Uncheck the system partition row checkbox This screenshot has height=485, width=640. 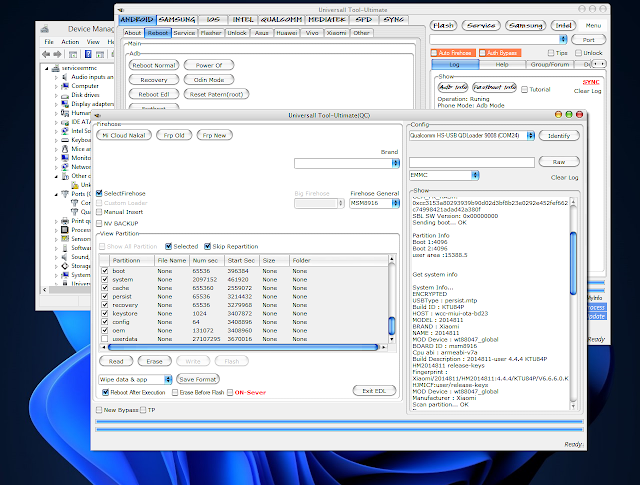pyautogui.click(x=105, y=279)
